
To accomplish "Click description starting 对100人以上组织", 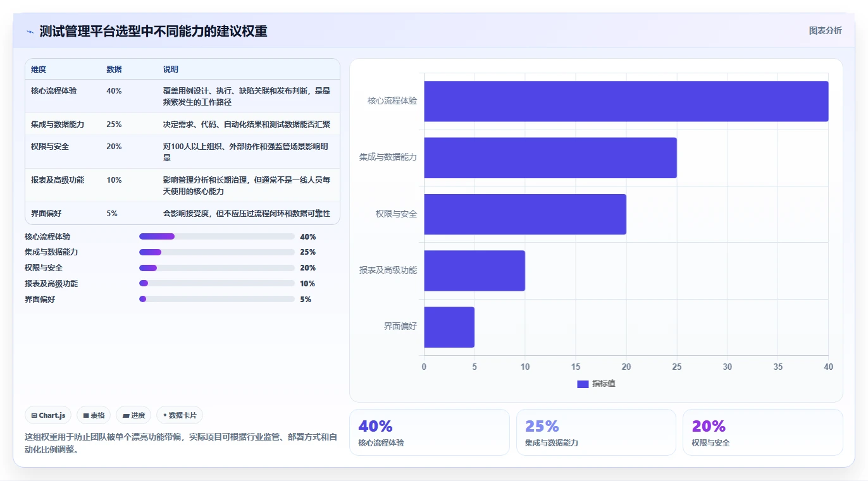I will coord(247,152).
